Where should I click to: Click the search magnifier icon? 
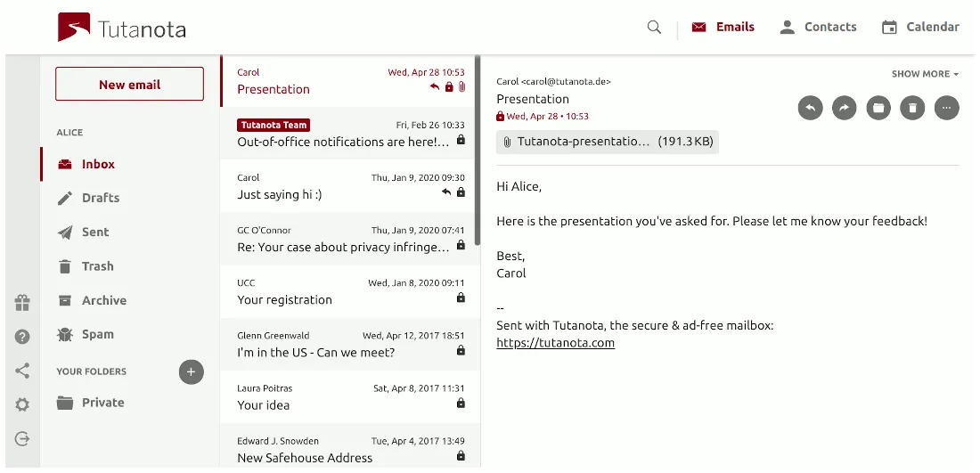654,27
